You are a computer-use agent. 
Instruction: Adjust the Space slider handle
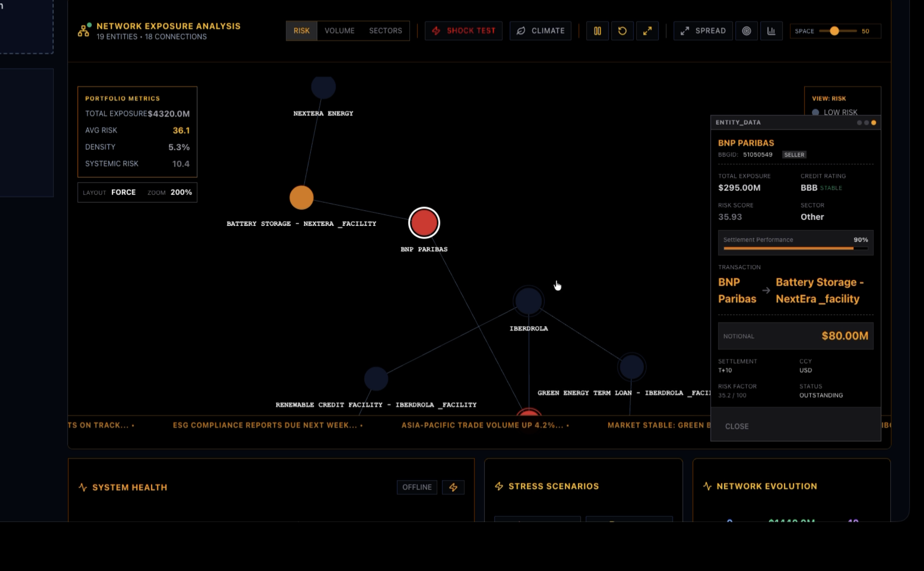(x=834, y=31)
